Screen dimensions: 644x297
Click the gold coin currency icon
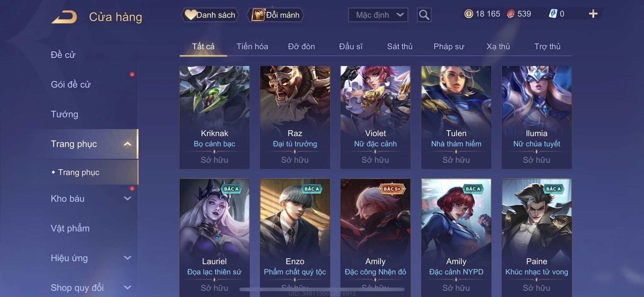469,14
